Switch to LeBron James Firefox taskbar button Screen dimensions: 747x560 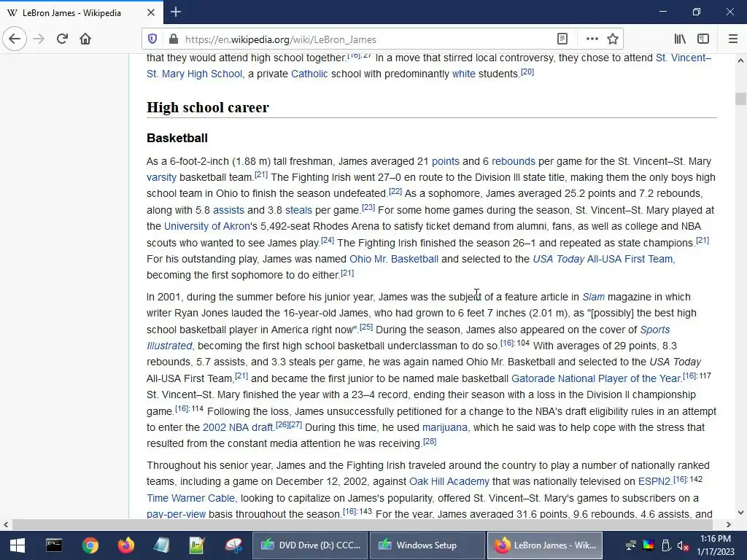544,545
